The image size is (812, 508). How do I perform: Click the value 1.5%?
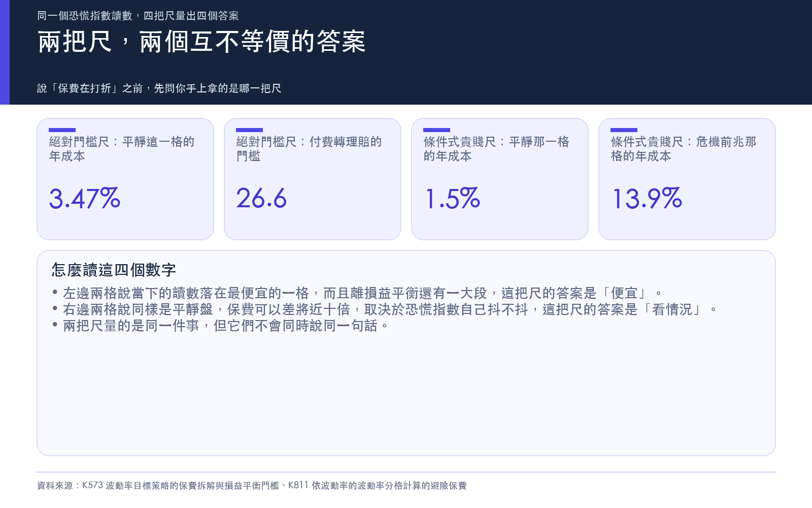(x=452, y=199)
